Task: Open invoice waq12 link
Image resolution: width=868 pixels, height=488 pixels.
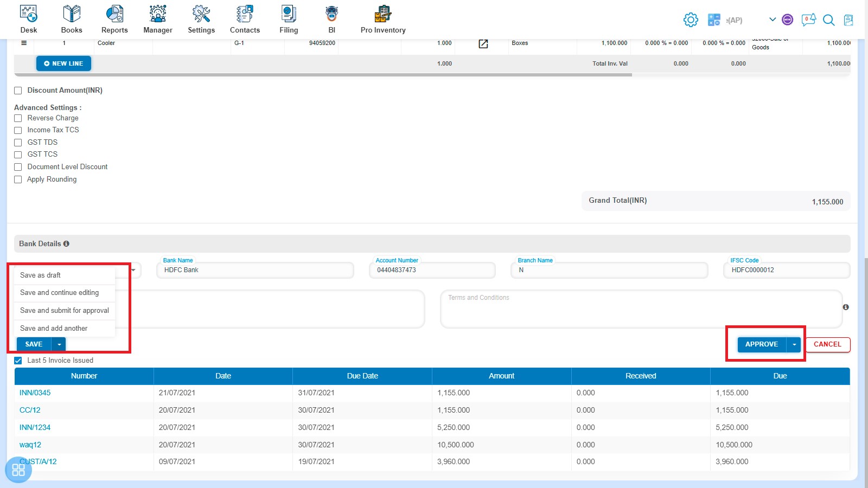Action: [x=30, y=445]
